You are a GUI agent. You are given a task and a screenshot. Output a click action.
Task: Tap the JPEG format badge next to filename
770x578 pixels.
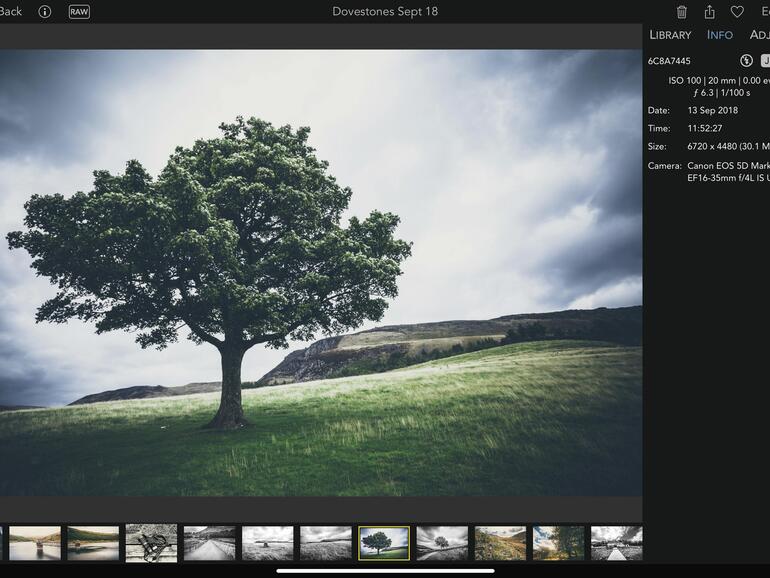tap(765, 61)
